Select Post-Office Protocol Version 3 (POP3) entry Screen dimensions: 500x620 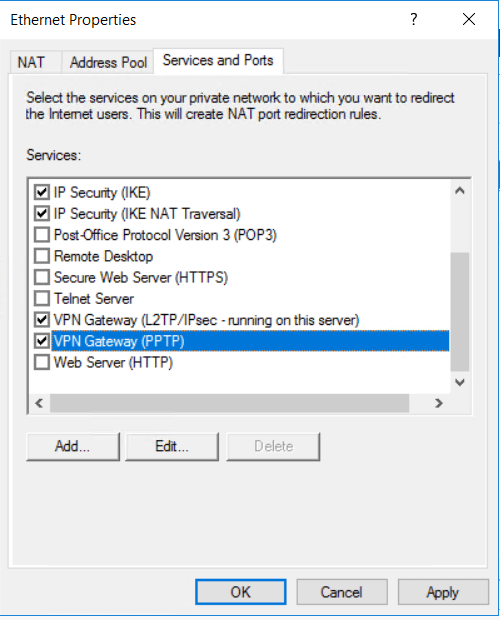[x=165, y=235]
